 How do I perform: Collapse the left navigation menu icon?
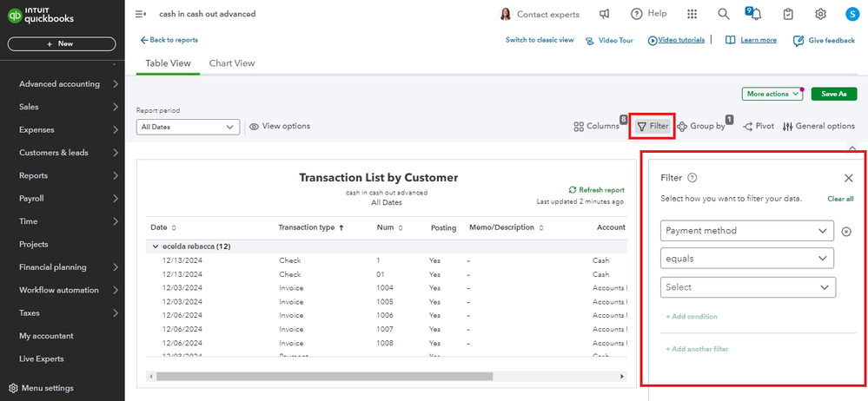point(141,14)
